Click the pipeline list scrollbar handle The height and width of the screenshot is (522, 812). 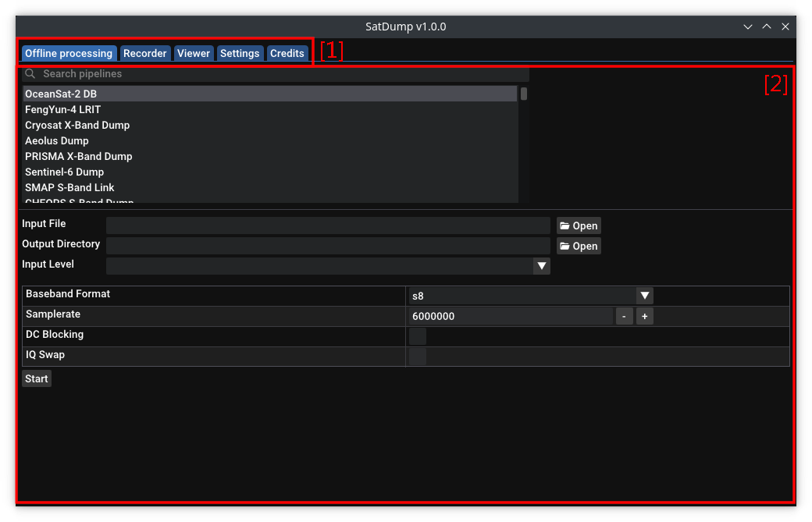click(524, 94)
